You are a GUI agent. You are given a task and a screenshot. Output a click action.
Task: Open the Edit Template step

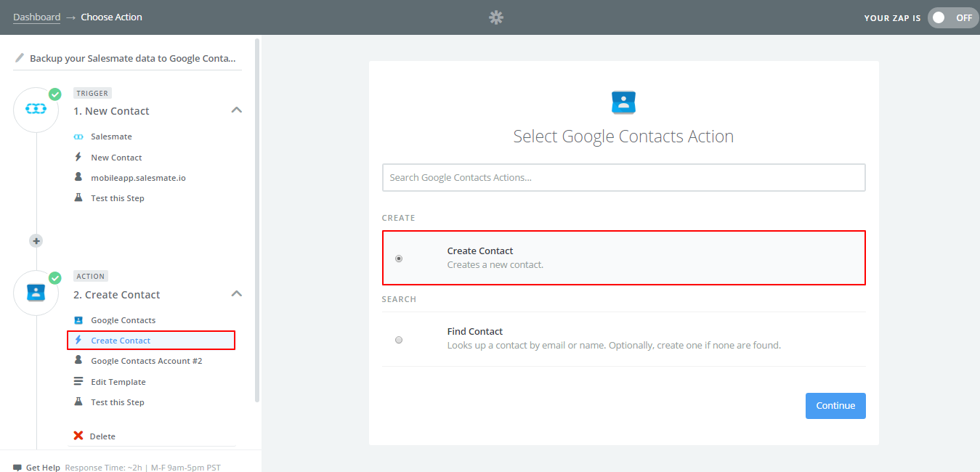[118, 382]
